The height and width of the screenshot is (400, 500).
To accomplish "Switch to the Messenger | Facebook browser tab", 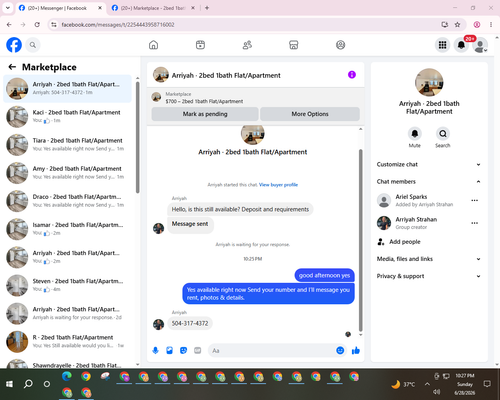I will [60, 8].
